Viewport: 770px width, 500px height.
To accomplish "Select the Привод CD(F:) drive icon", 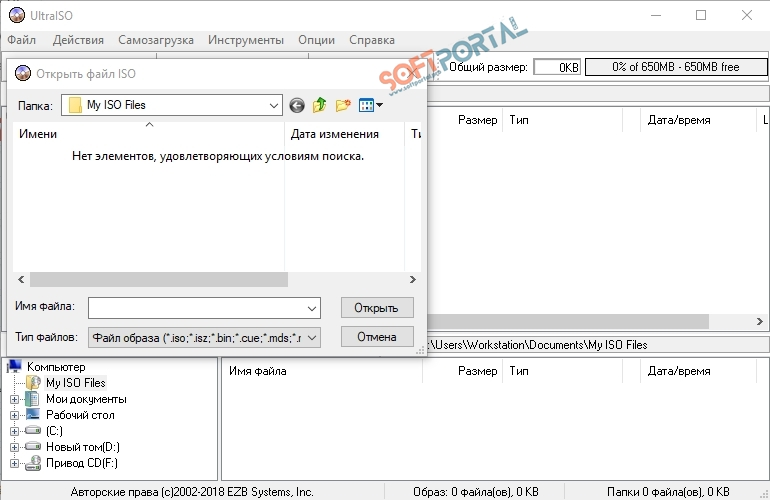I will coord(33,463).
